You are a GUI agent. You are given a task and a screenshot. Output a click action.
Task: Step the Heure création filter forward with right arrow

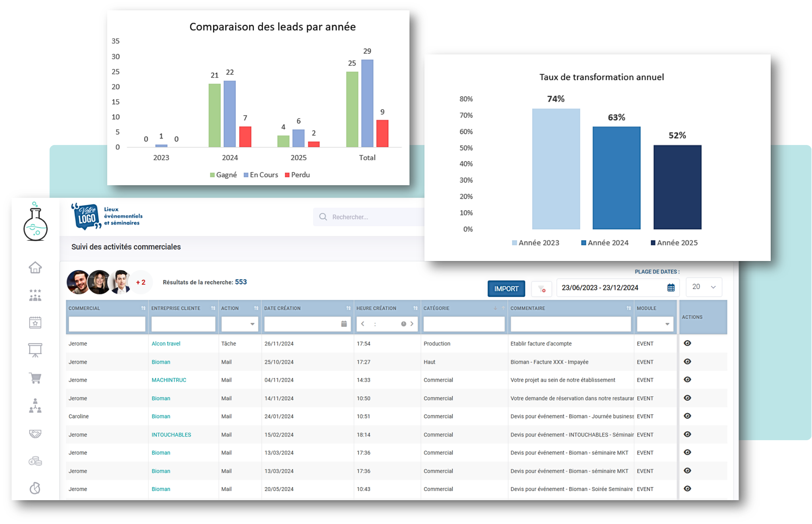pos(412,324)
